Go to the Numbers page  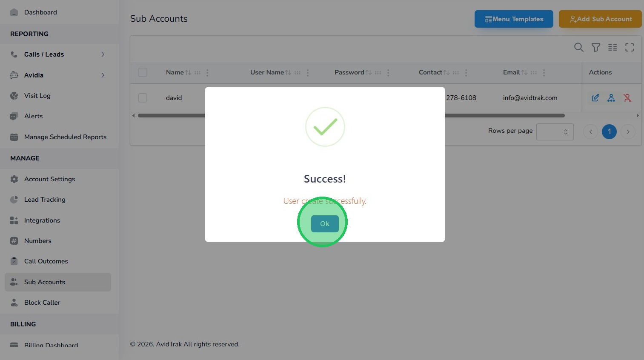tap(58, 241)
